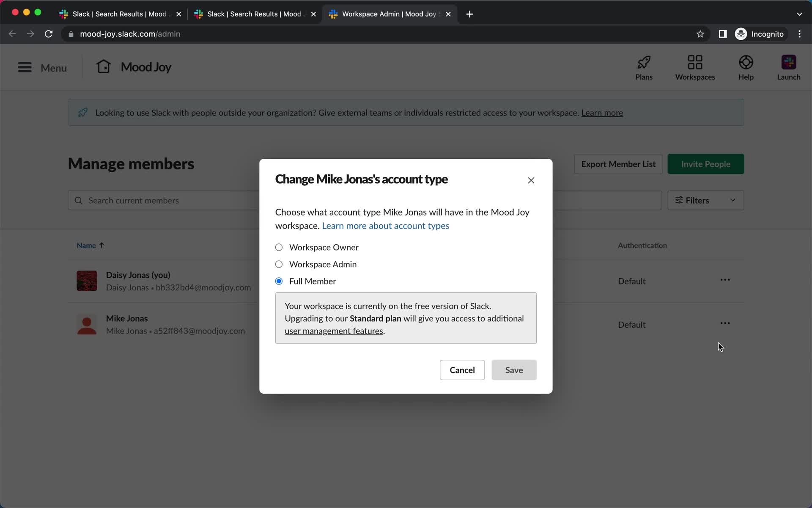Click the Name column sort arrow
The width and height of the screenshot is (812, 508).
[102, 245]
